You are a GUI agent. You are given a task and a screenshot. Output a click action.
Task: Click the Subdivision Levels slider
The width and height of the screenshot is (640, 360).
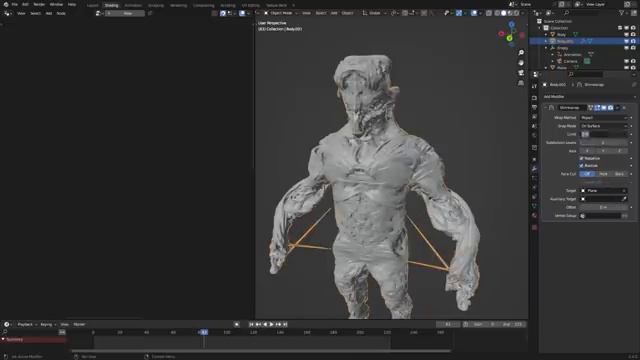pos(603,143)
